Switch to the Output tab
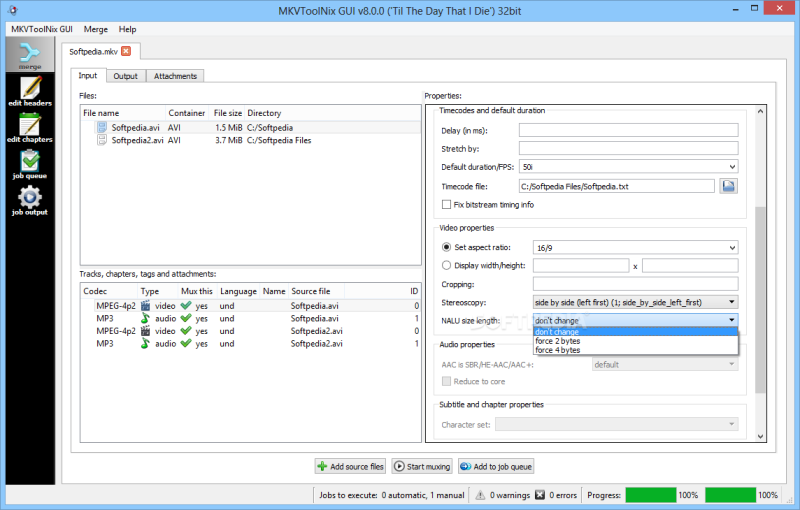800x510 pixels. [126, 76]
